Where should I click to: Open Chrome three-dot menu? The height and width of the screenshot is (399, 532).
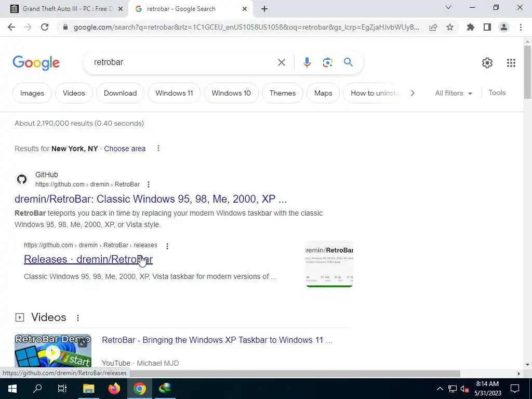(x=521, y=27)
